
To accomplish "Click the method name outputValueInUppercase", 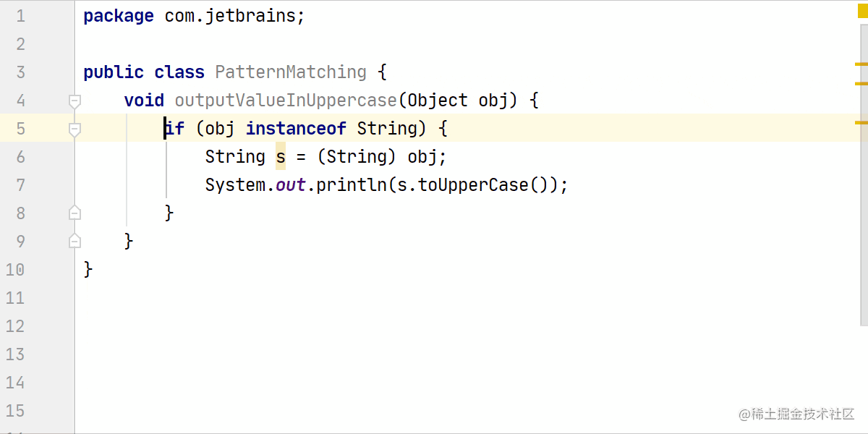I will 286,101.
